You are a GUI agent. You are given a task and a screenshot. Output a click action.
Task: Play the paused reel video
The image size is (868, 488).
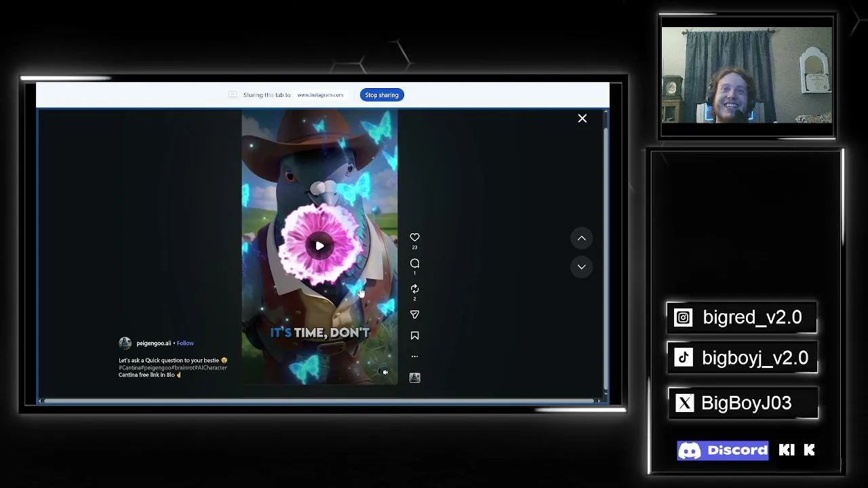point(319,246)
